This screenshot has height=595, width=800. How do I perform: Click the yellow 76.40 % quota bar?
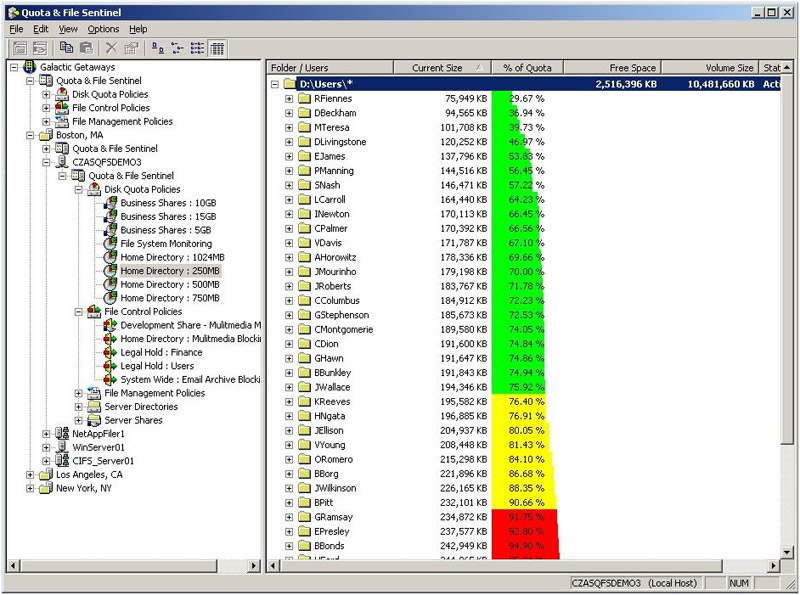point(519,402)
